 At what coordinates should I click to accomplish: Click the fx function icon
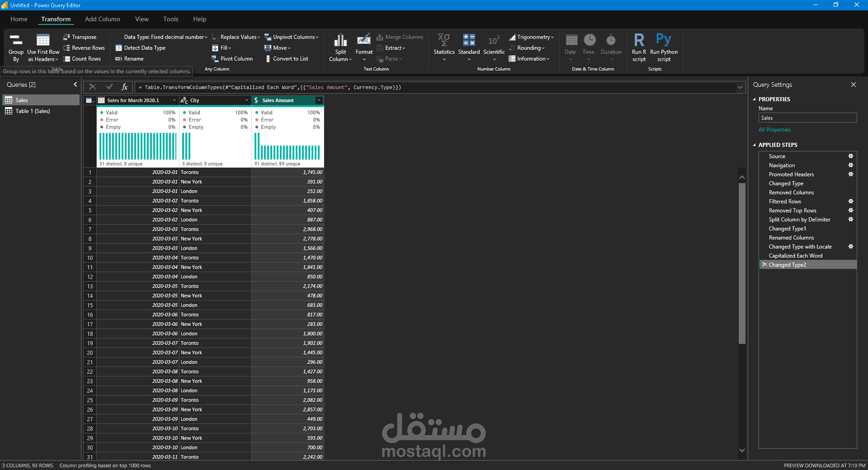(x=125, y=87)
